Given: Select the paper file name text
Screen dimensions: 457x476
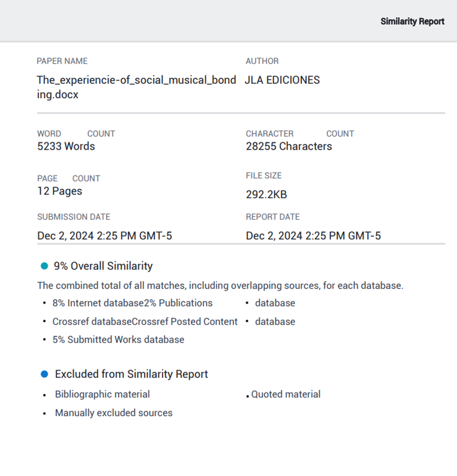Looking at the screenshot, I should click(136, 87).
